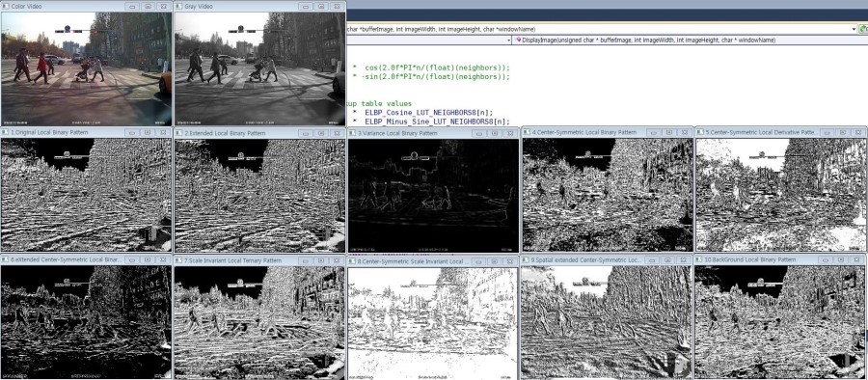Minimize the 5.Center-Symmetric Local Derivative Pattern window
868x380 pixels.
[827, 132]
